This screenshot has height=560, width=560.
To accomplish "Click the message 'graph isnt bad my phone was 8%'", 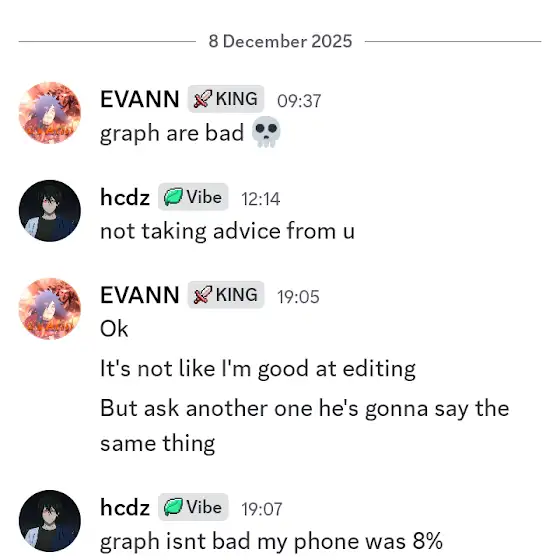I will point(271,542).
